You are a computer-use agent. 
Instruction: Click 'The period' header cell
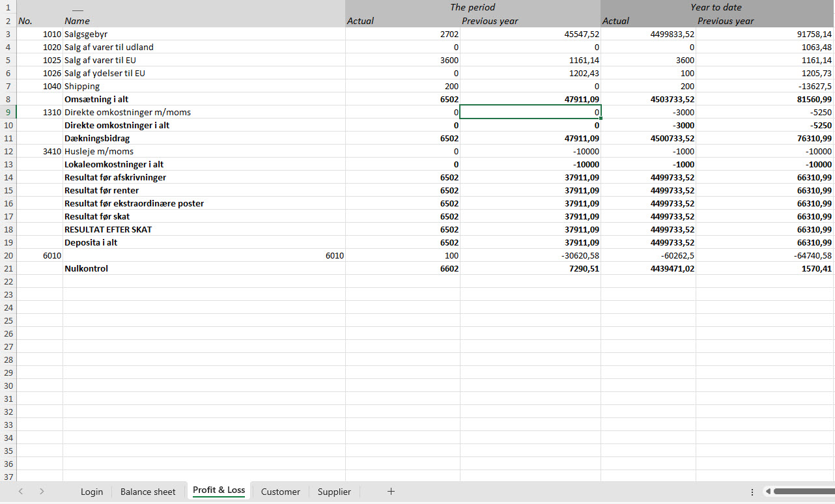tap(472, 7)
